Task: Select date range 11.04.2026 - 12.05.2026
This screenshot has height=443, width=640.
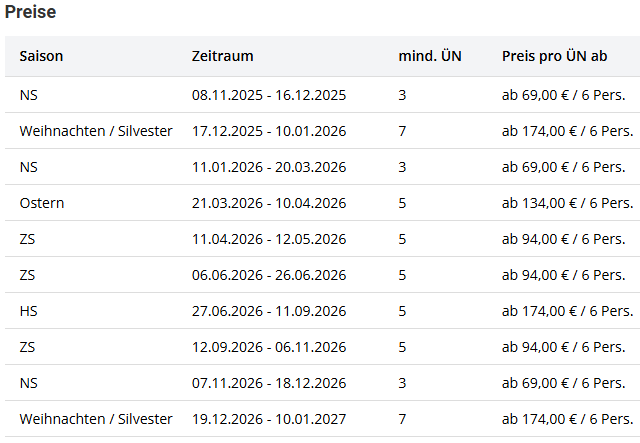Action: (x=268, y=239)
